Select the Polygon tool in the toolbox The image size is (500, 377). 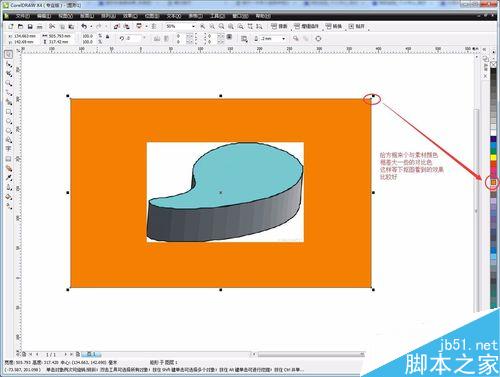tap(9, 130)
